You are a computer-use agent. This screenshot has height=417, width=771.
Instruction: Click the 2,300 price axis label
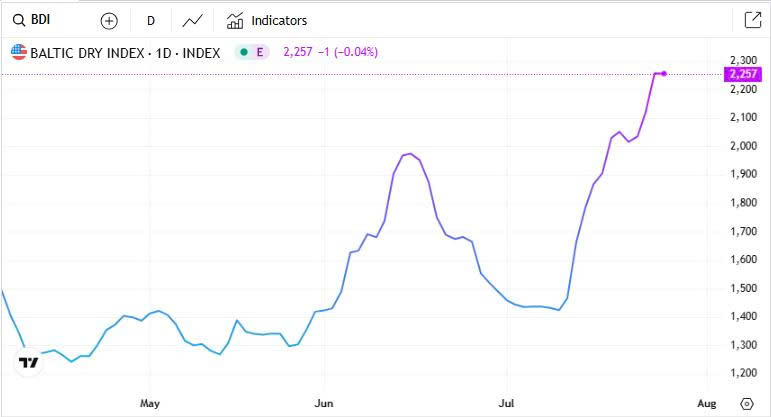pos(743,60)
